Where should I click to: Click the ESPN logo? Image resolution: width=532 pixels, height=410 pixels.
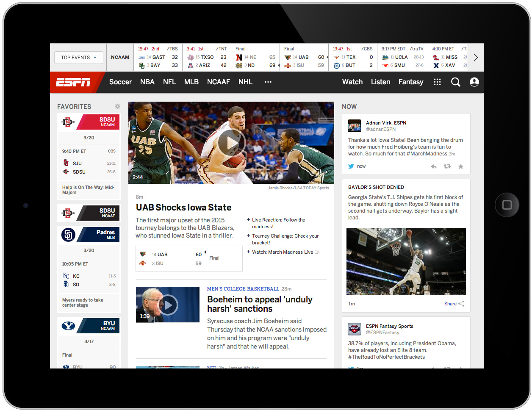coord(73,82)
